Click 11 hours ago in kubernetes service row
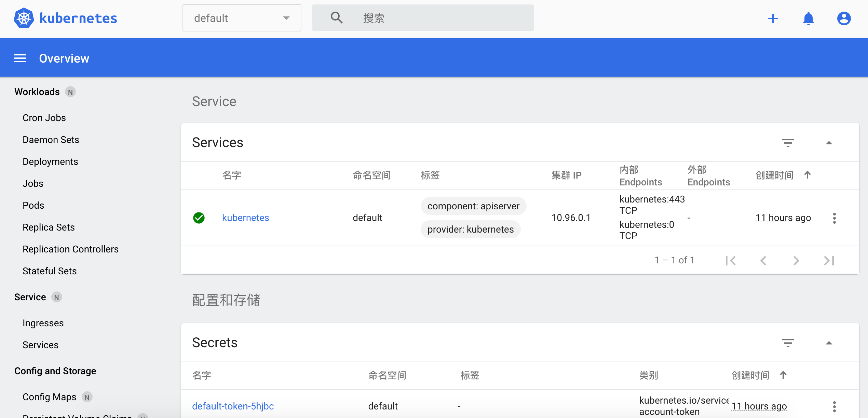Screen dimensions: 868x418 783,218
